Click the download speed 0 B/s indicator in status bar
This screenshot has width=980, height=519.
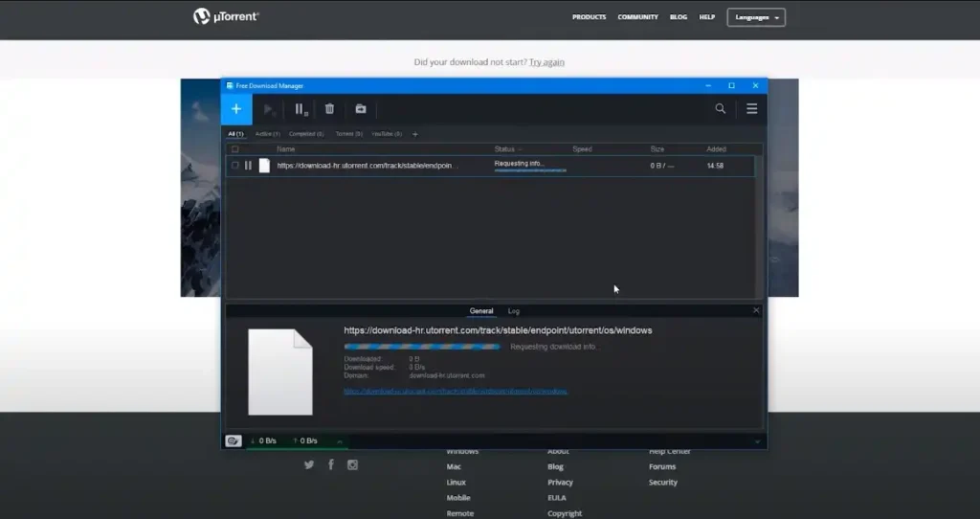[263, 440]
